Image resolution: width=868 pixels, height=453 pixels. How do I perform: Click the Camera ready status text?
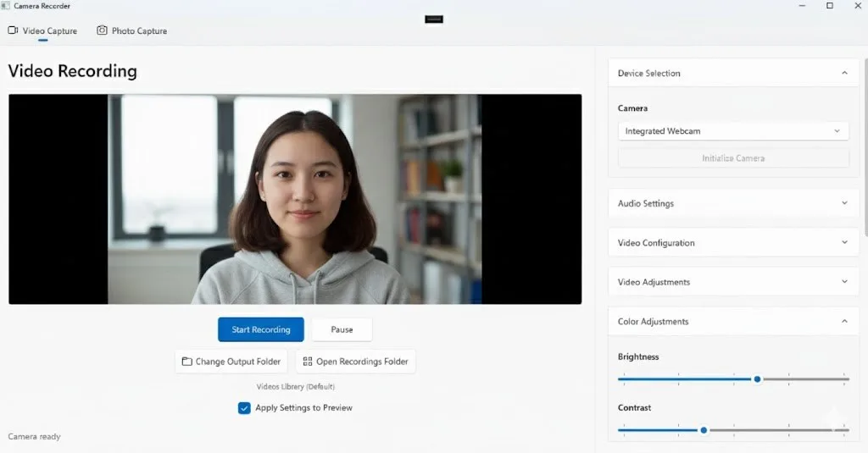tap(34, 436)
